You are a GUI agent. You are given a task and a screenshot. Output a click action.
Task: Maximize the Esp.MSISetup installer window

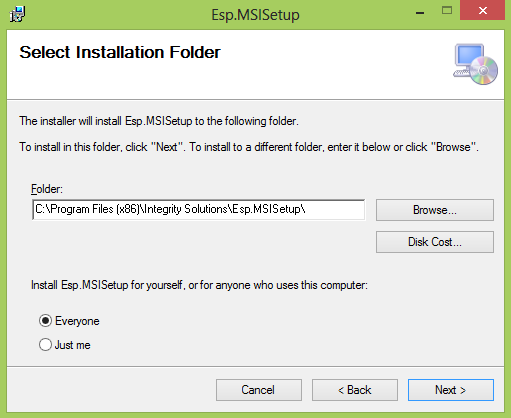point(447,11)
